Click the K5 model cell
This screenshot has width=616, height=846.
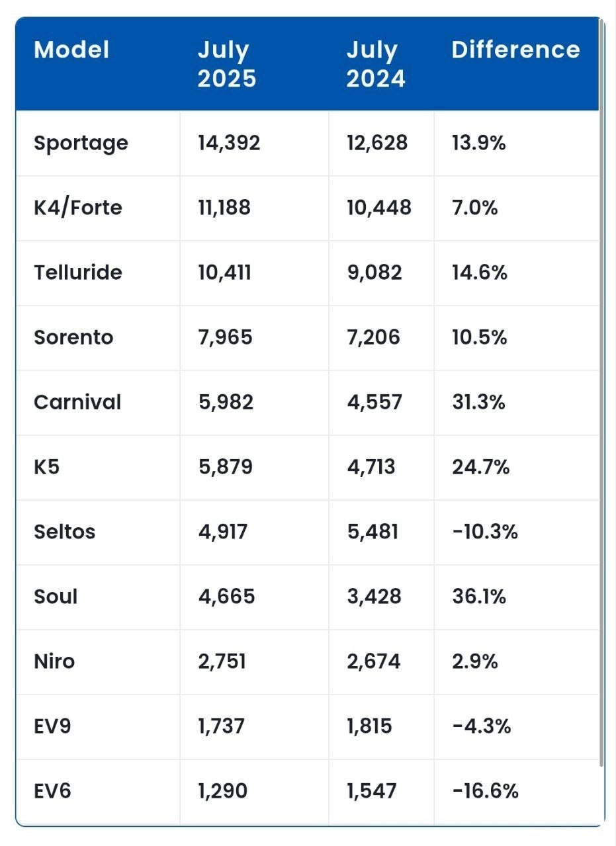(x=47, y=467)
